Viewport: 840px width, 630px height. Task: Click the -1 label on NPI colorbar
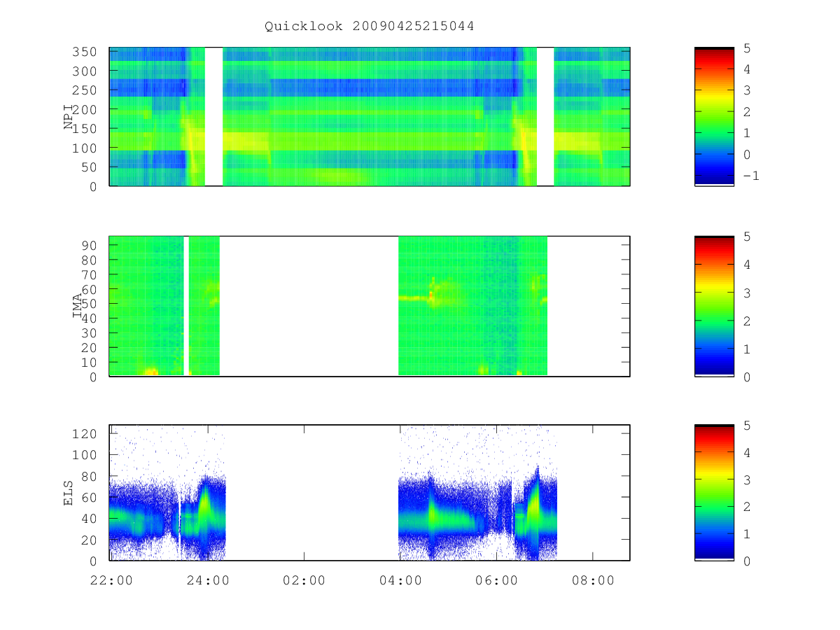[750, 176]
